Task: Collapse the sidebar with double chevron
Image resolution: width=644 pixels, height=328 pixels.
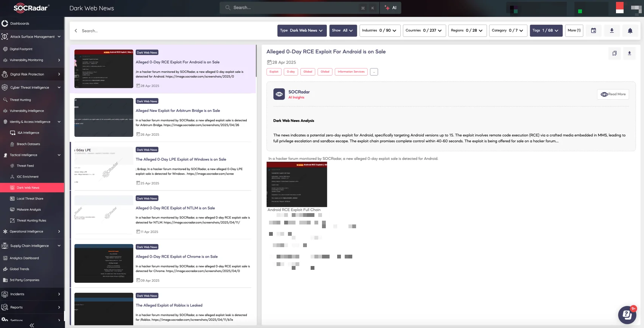Action: [x=32, y=325]
